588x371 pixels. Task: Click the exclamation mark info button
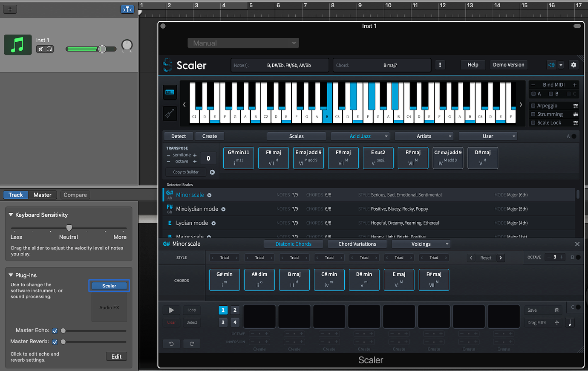pos(440,65)
